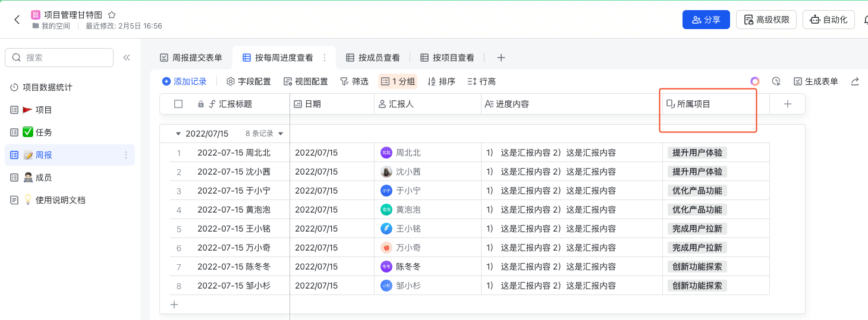Viewport: 868px width, 320px height.
Task: Open 字段配置 field settings
Action: point(249,81)
